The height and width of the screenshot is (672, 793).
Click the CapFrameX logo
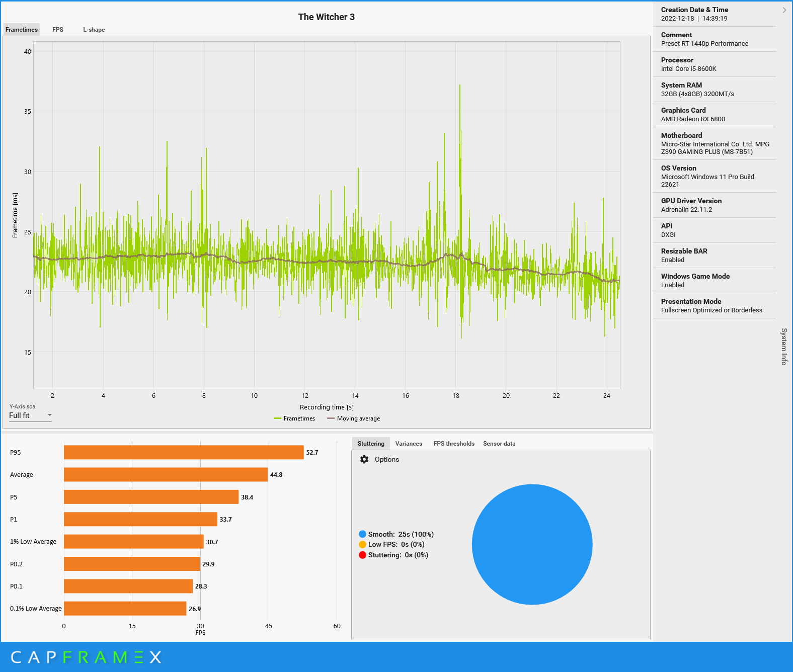(86, 657)
